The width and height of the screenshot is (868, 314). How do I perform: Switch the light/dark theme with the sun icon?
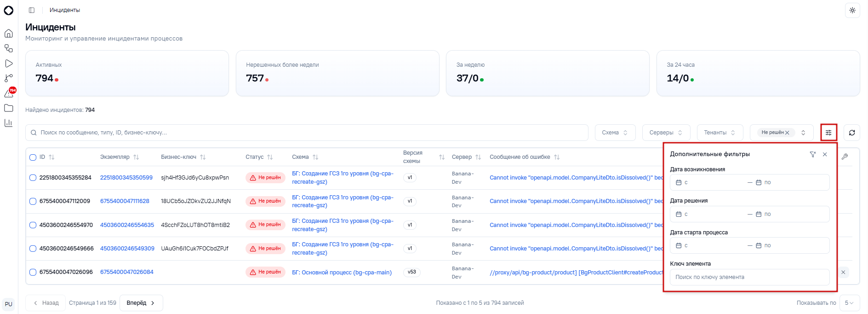coord(852,10)
